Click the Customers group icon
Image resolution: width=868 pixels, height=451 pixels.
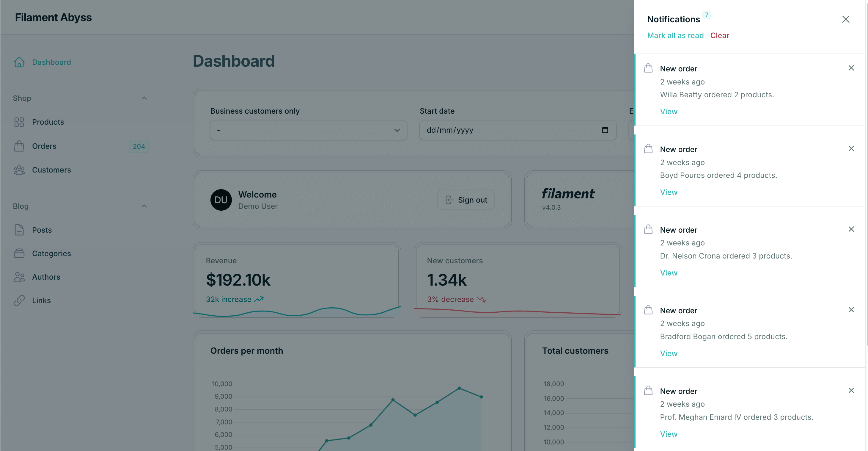(x=19, y=170)
